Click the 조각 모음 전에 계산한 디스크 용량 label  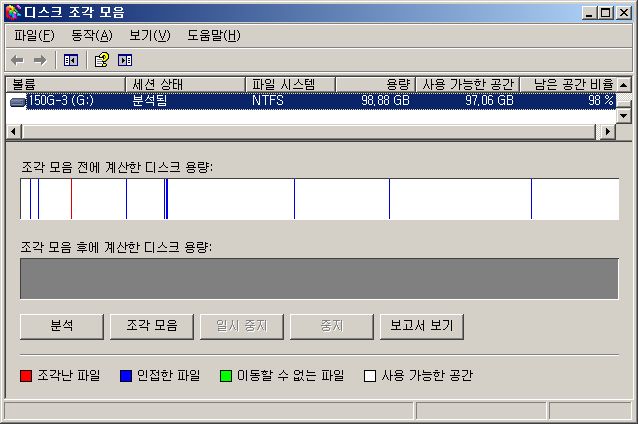(117, 167)
